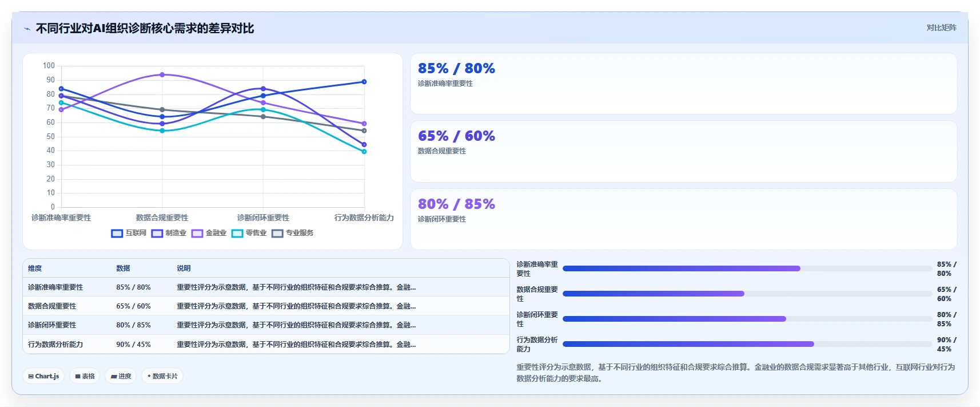Toggle the 制造业 legend series
Viewport: 980px width, 407px height.
[169, 233]
